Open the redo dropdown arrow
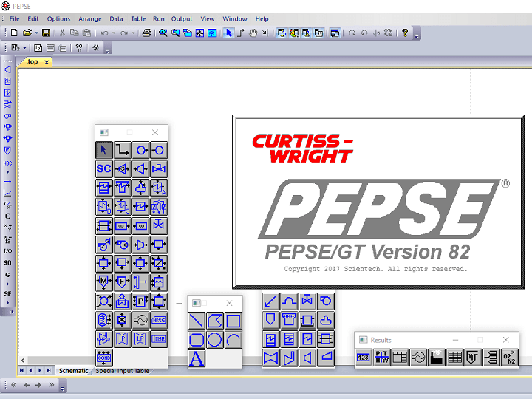Viewport: 532px width, 399px height. pos(133,33)
